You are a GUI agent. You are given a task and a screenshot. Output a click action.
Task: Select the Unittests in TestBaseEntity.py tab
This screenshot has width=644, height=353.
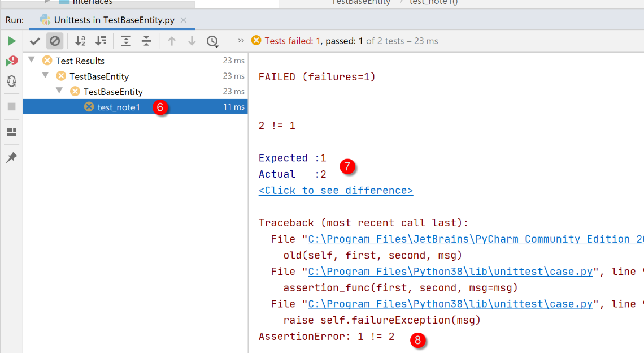(114, 20)
